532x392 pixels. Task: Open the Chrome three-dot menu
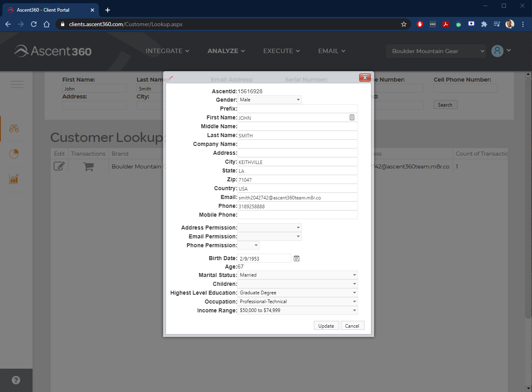523,24
